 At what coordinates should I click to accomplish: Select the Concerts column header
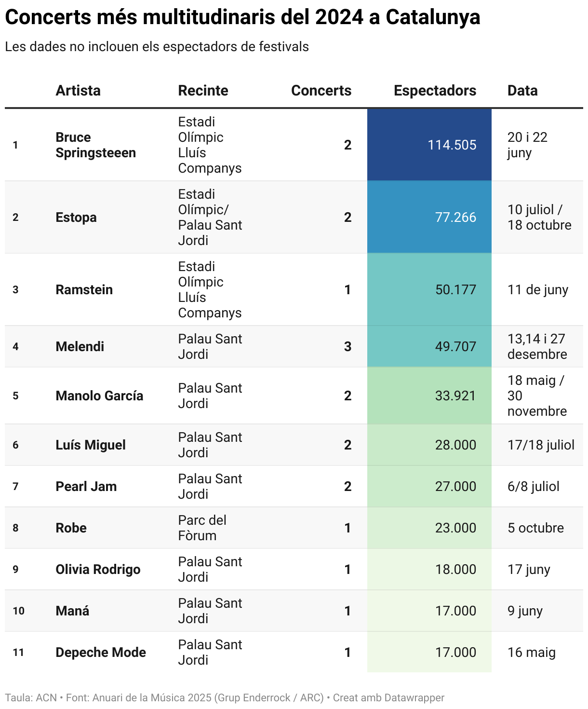321,91
